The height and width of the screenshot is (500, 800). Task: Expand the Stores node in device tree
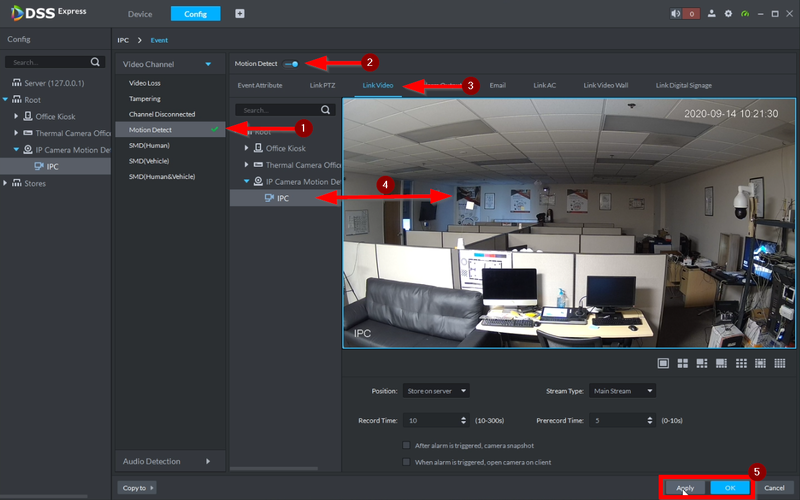pos(6,183)
